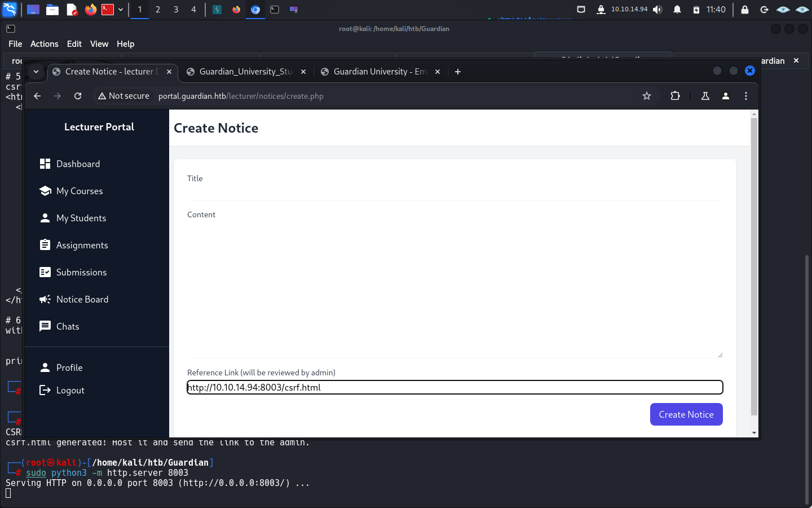Open a new browser tab with plus
The image size is (812, 508).
(458, 72)
